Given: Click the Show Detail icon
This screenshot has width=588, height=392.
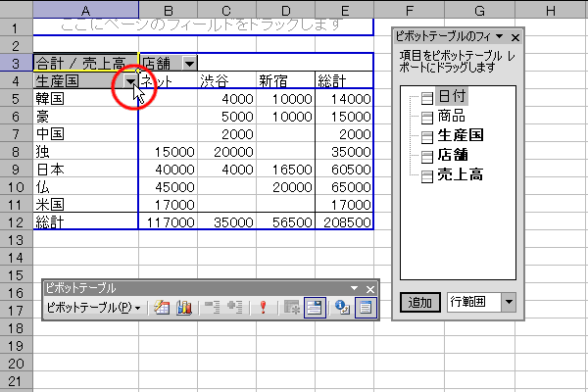Looking at the screenshot, I should (x=235, y=307).
